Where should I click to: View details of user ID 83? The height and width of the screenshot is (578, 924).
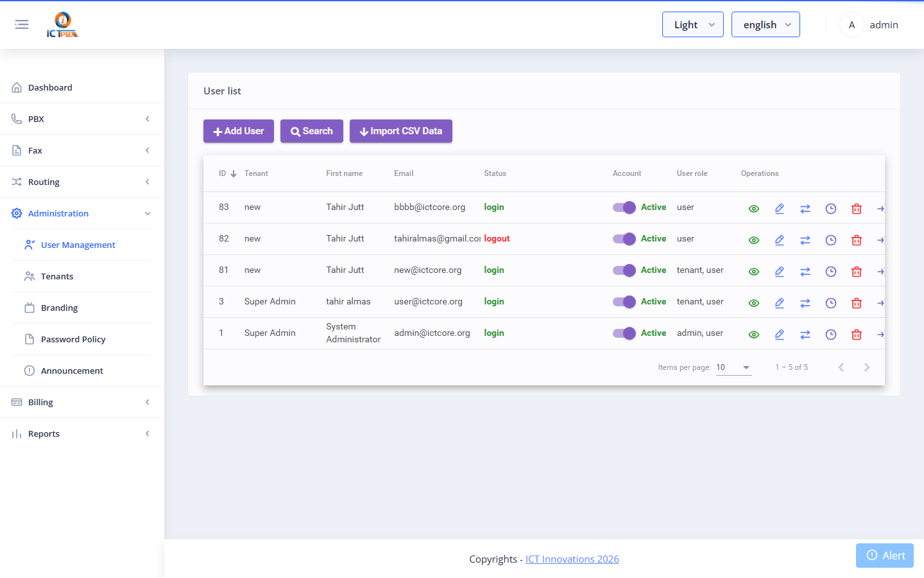tap(754, 209)
